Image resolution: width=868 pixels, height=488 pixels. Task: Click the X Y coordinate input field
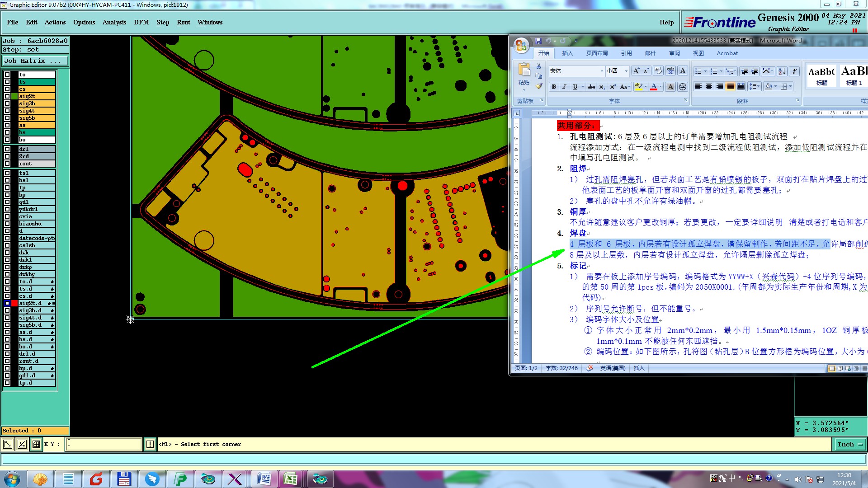[104, 445]
